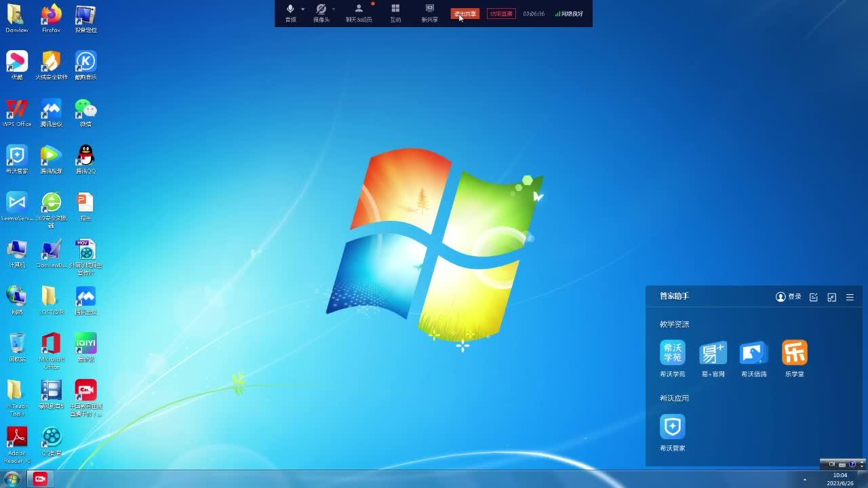The image size is (868, 488).
Task: Launch 暴风影音5 media player shortcut
Action: [x=51, y=394]
